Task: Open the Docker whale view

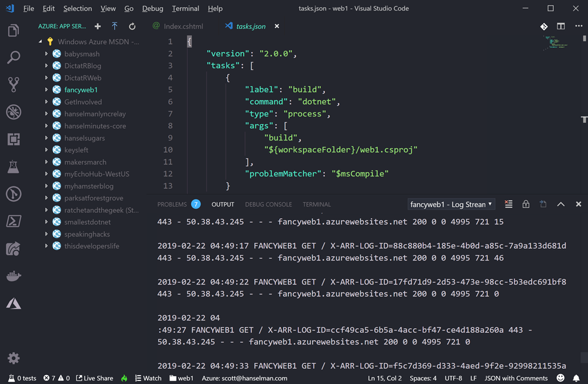Action: (x=14, y=276)
